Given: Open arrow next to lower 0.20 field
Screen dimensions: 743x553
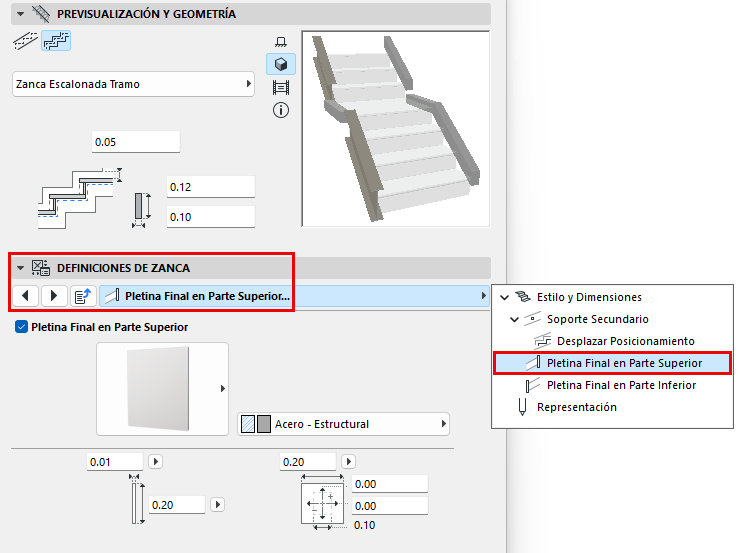Looking at the screenshot, I should pyautogui.click(x=217, y=504).
